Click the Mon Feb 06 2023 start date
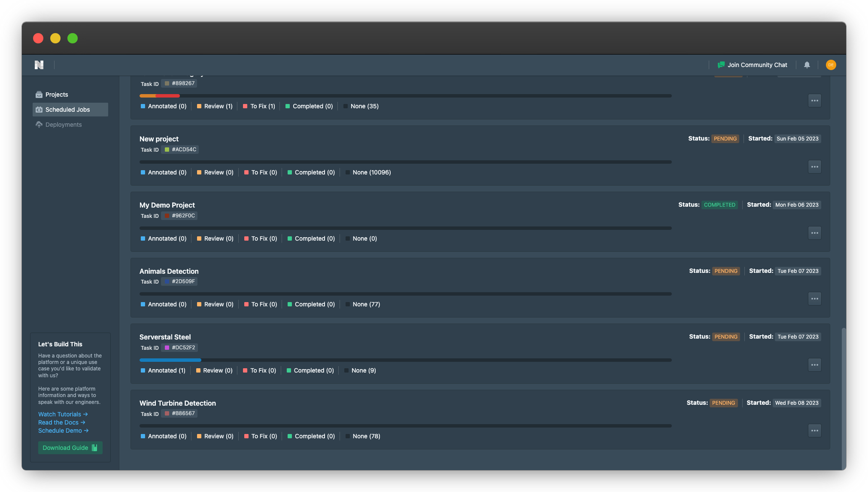Viewport: 868px width, 492px height. point(797,205)
